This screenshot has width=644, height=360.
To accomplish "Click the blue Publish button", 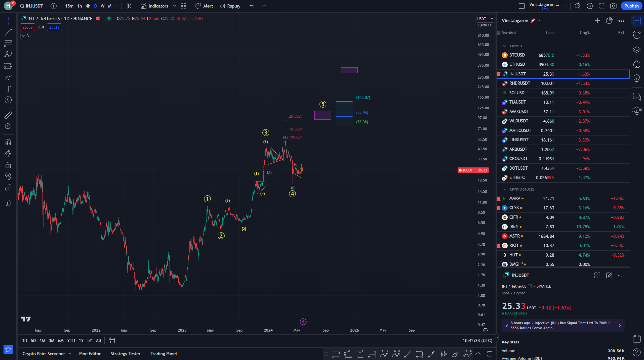I will pyautogui.click(x=631, y=6).
